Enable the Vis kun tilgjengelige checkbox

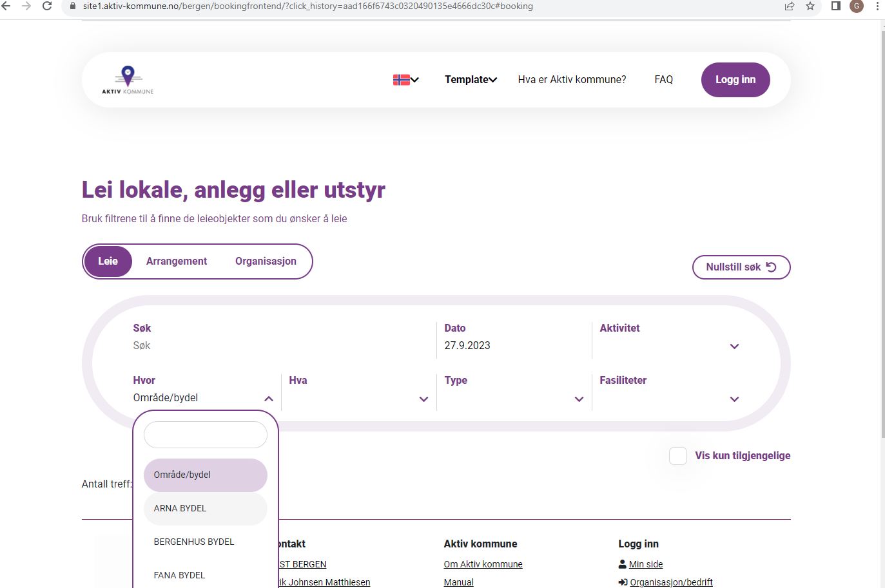(677, 455)
